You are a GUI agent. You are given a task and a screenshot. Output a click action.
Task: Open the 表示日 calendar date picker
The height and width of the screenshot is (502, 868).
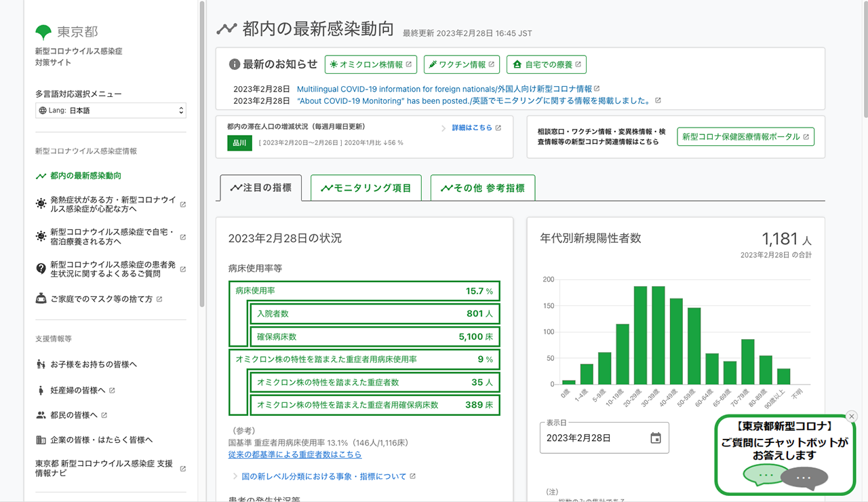[654, 438]
